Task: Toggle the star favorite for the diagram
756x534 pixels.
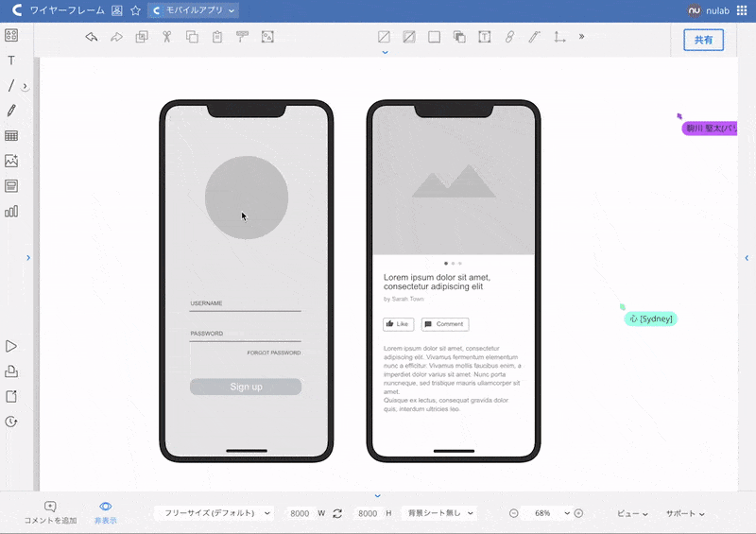Action: tap(135, 10)
